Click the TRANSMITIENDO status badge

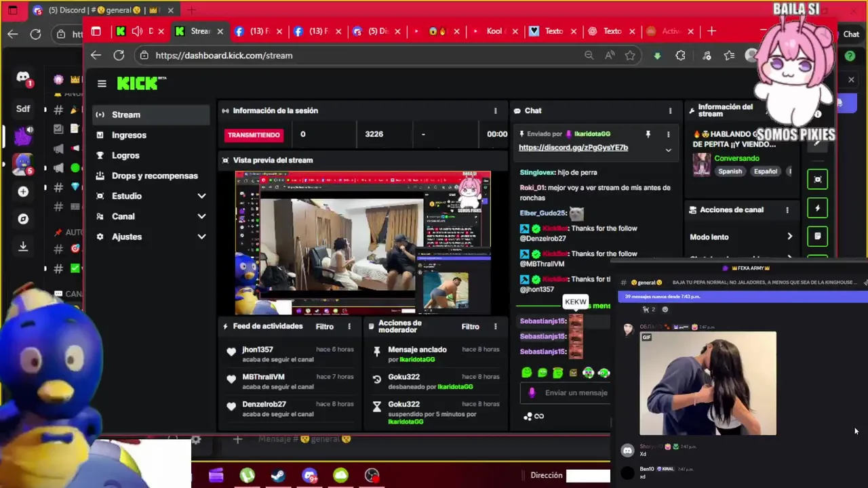click(x=254, y=134)
